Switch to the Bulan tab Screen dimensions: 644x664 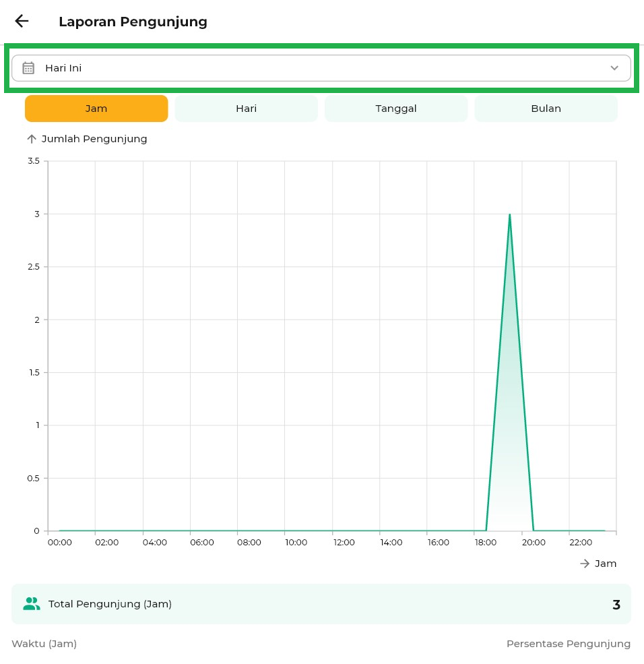click(546, 109)
